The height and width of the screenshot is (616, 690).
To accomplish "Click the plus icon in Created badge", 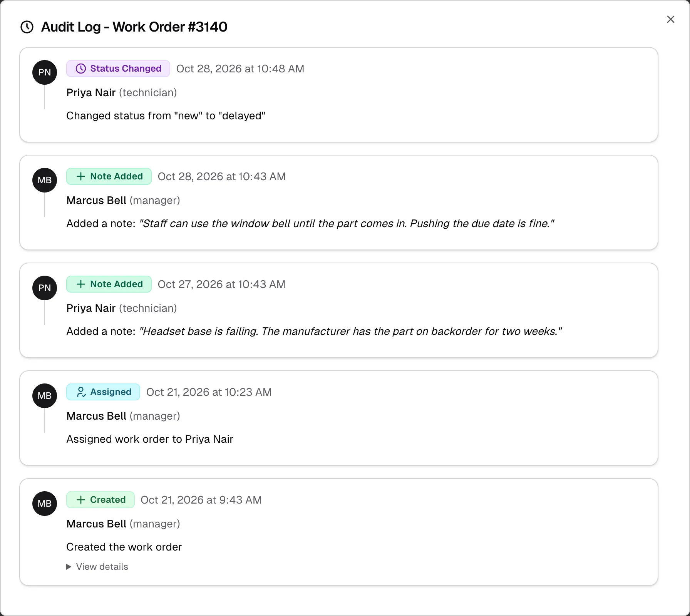I will tap(81, 500).
